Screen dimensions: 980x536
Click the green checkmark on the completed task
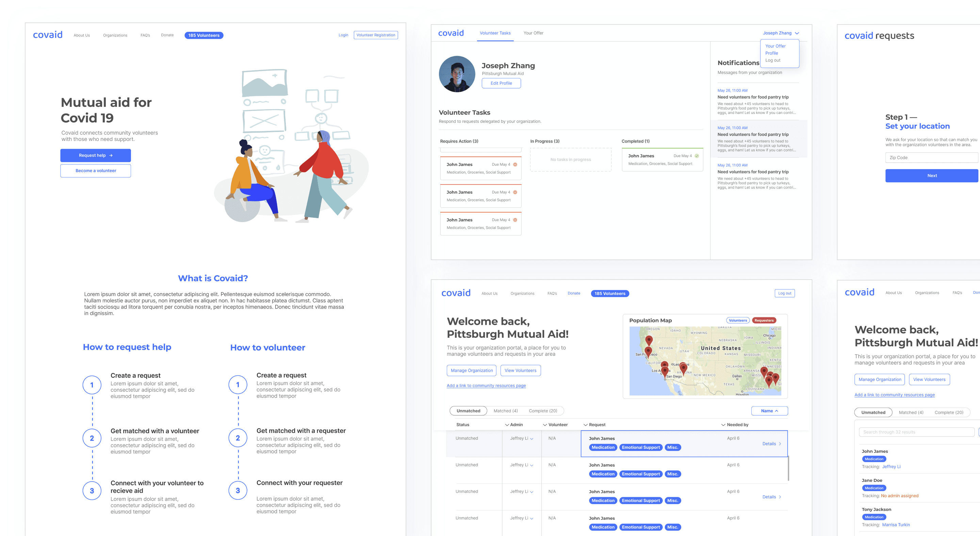(697, 156)
